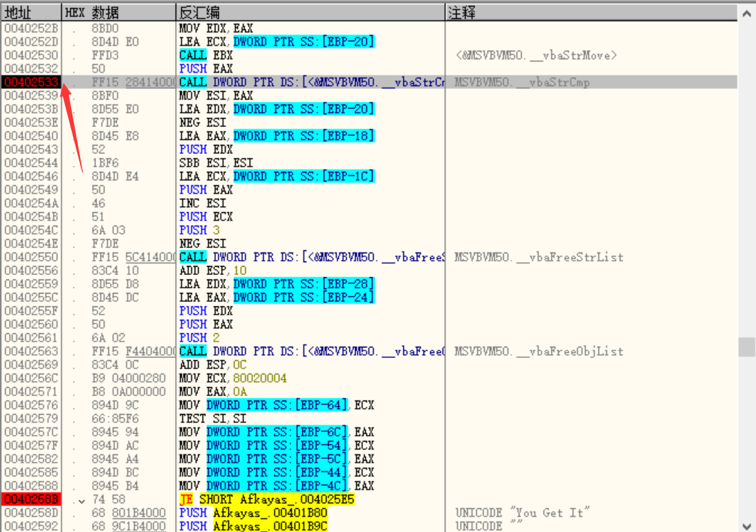The width and height of the screenshot is (756, 532).
Task: Click address 00402550
Action: pos(31,257)
